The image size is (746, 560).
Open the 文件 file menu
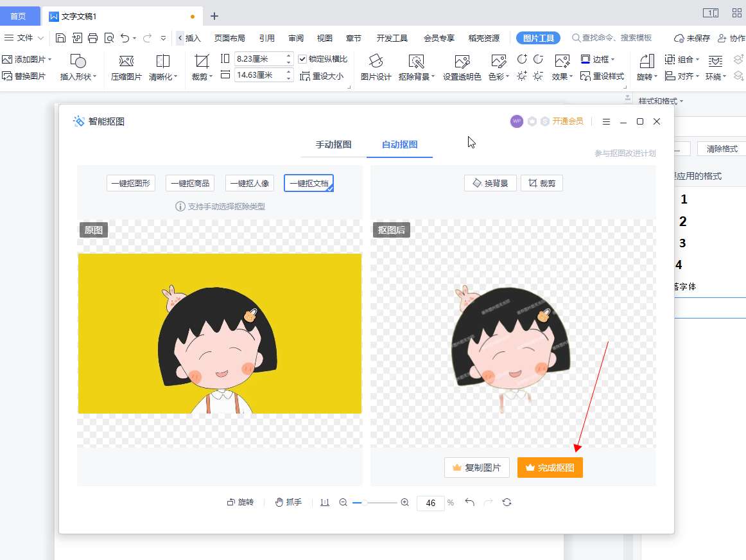[x=24, y=38]
